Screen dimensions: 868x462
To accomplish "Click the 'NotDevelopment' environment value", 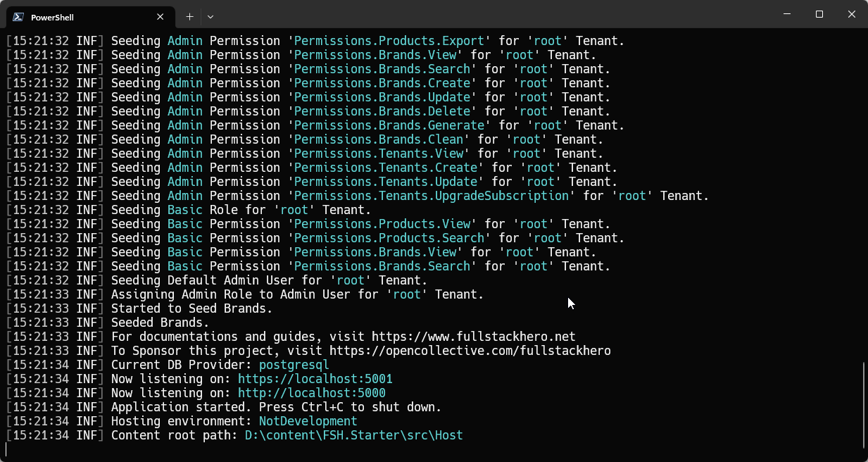I will click(308, 421).
